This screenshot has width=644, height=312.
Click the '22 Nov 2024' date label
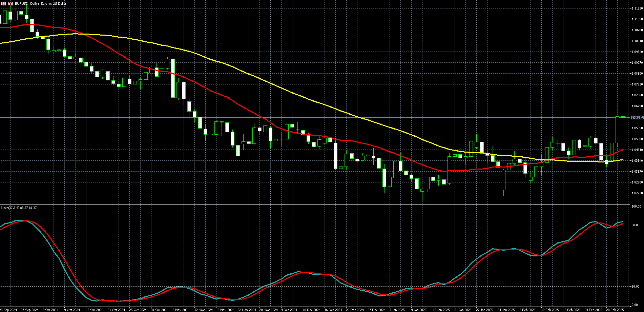(247, 310)
